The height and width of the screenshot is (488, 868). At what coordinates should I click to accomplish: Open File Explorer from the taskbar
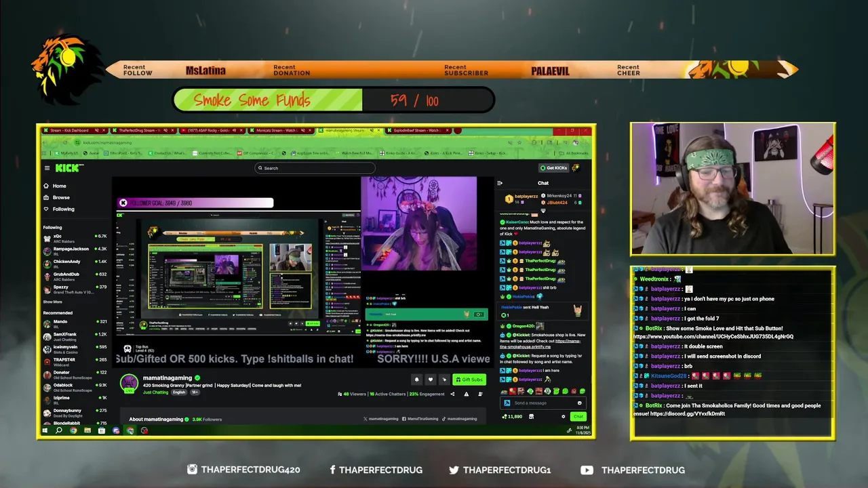pyautogui.click(x=87, y=430)
